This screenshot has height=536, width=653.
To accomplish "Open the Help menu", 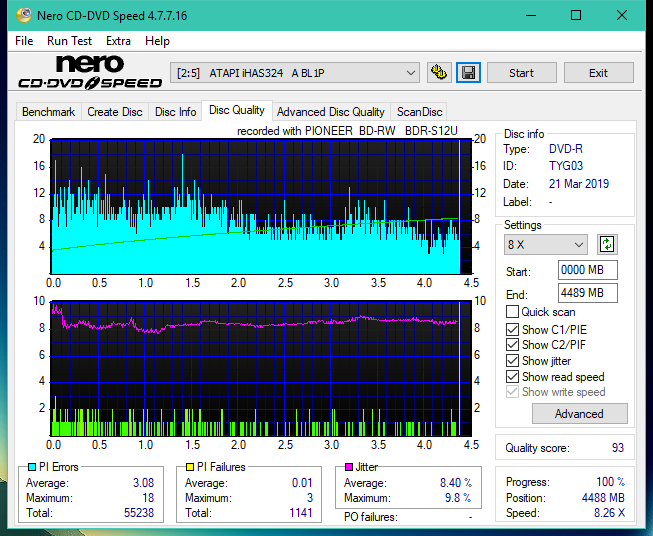I will click(x=157, y=41).
